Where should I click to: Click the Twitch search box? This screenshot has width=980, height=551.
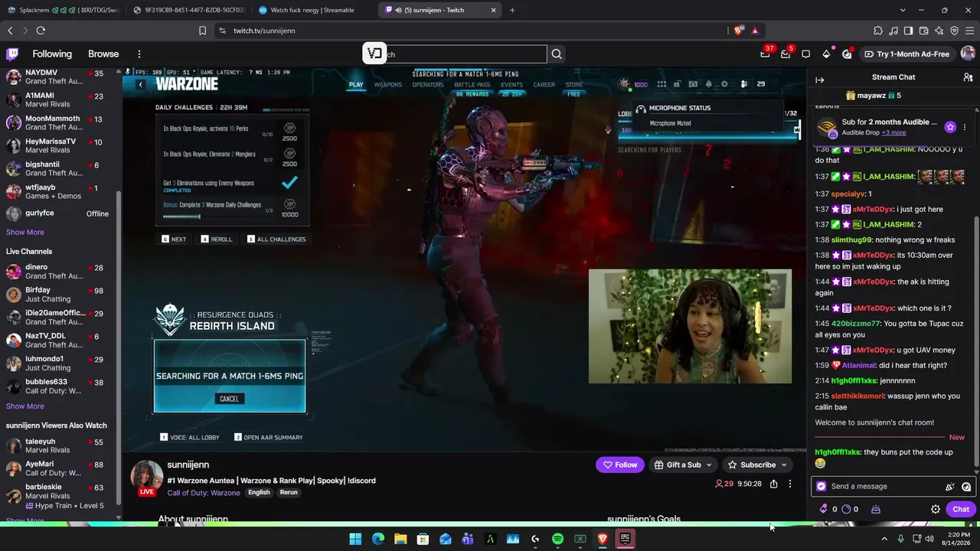coord(456,54)
